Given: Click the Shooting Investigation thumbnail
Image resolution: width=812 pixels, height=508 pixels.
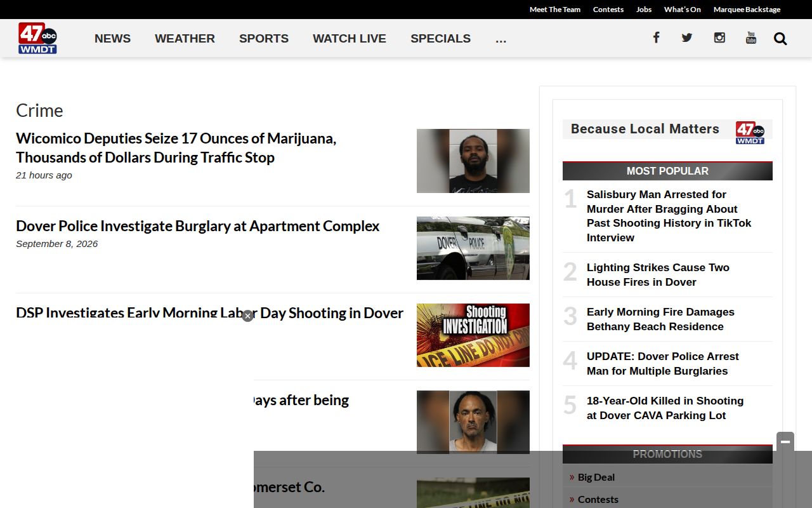Looking at the screenshot, I should [473, 335].
